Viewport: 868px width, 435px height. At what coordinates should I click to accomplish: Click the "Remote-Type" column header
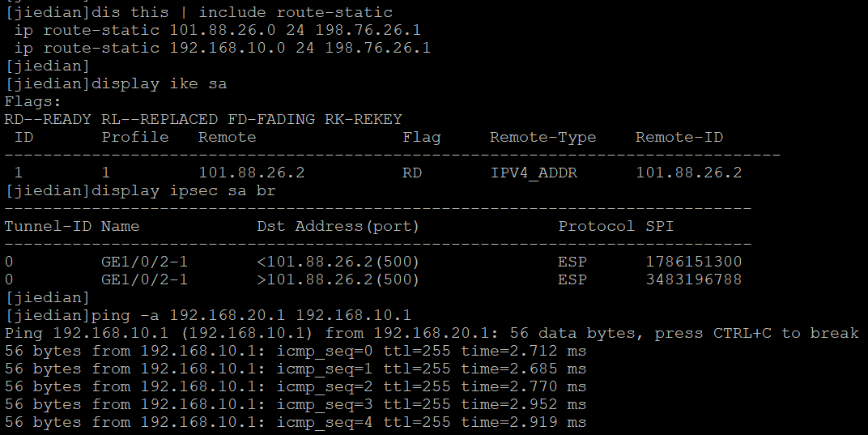point(542,137)
